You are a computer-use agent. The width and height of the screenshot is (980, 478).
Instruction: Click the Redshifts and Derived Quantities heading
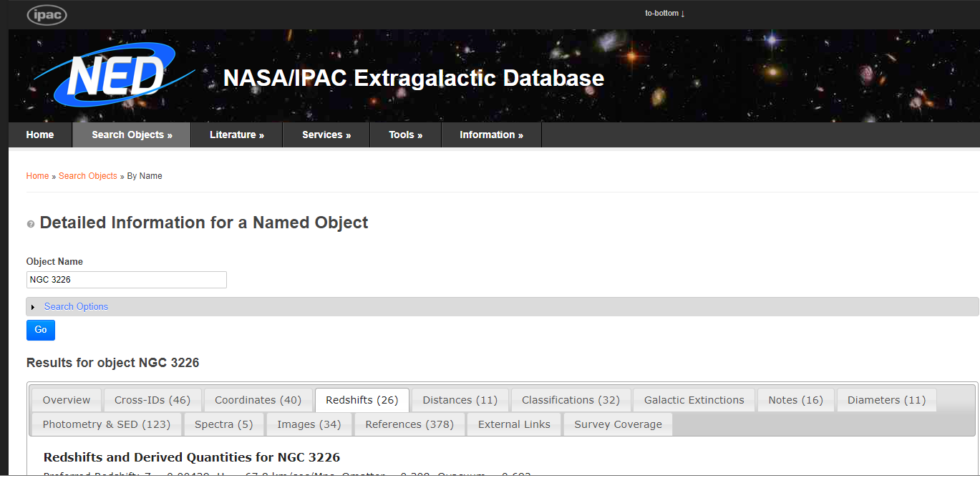[192, 457]
